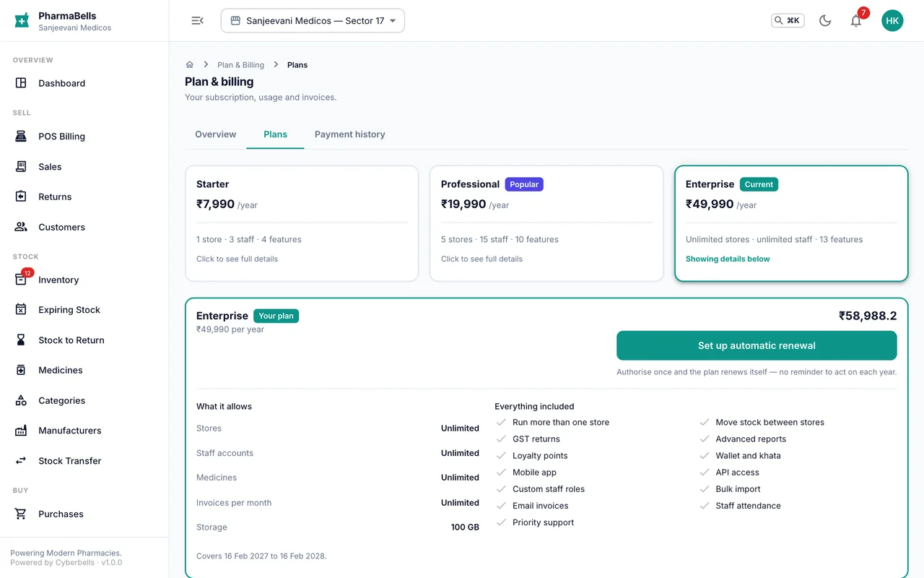The height and width of the screenshot is (578, 924).
Task: Open Sanjeevani Medicos store selector dropdown
Action: point(313,20)
